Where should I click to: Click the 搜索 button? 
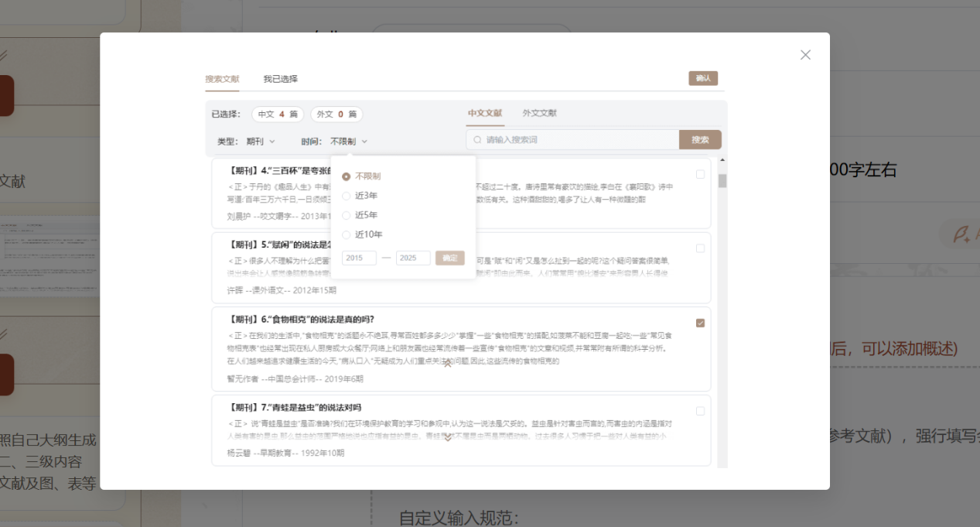point(700,140)
